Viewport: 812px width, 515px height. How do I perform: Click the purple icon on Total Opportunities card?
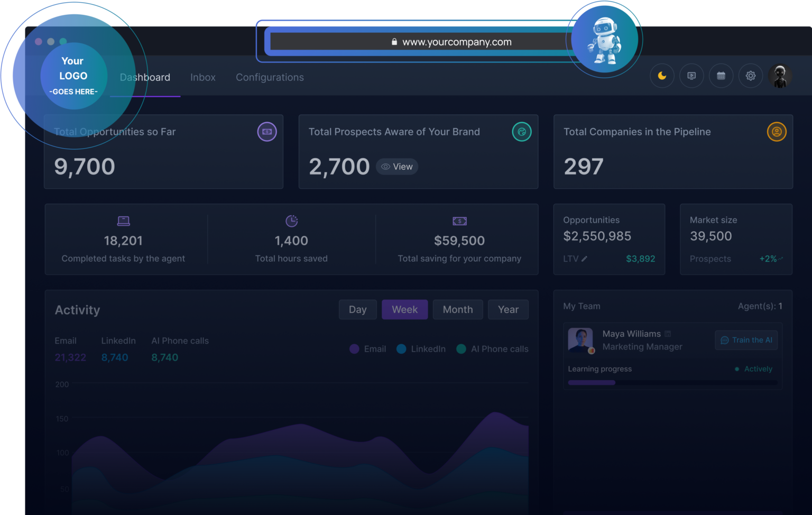click(x=267, y=131)
